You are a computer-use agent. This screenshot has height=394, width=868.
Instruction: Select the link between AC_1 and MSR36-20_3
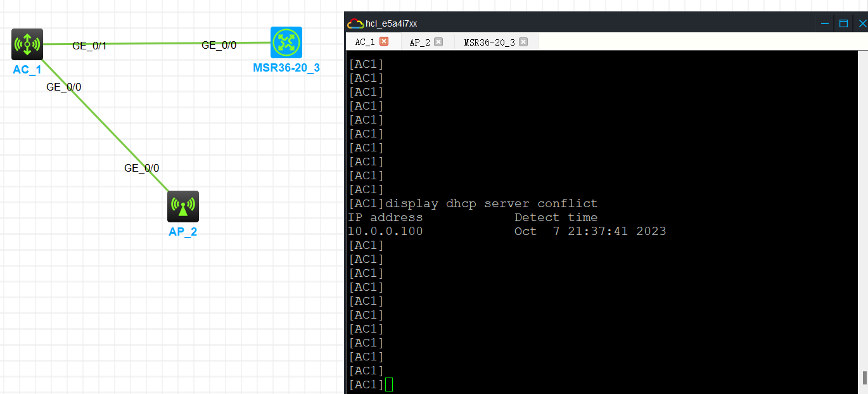156,44
